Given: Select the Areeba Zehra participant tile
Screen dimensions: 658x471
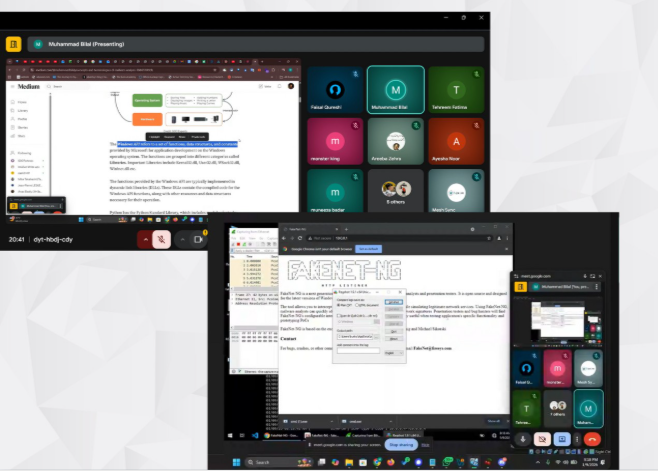Looking at the screenshot, I should coord(395,141).
